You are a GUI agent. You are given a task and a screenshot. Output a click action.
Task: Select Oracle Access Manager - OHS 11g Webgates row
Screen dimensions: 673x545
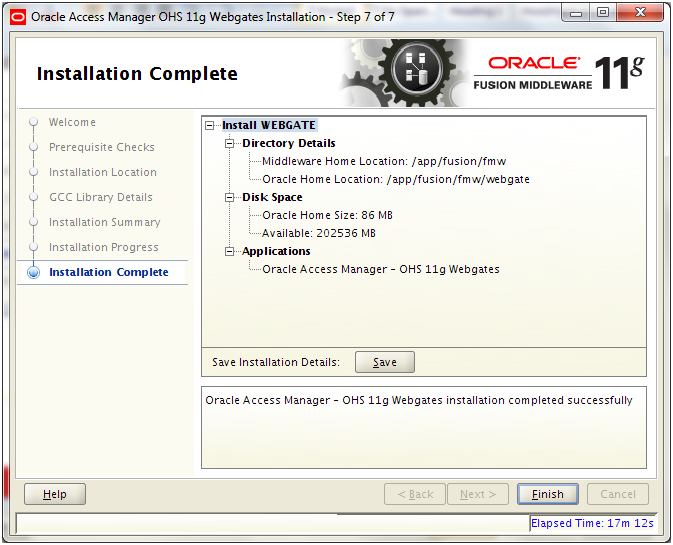coord(381,269)
